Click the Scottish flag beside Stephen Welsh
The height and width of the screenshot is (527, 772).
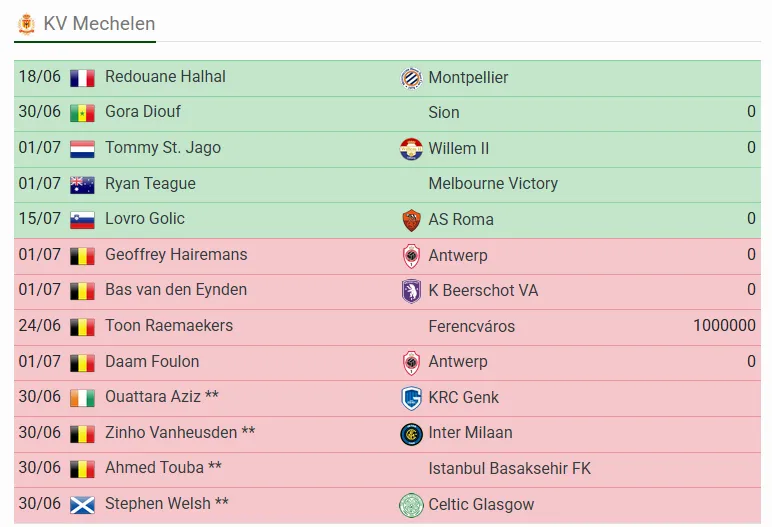pyautogui.click(x=82, y=505)
